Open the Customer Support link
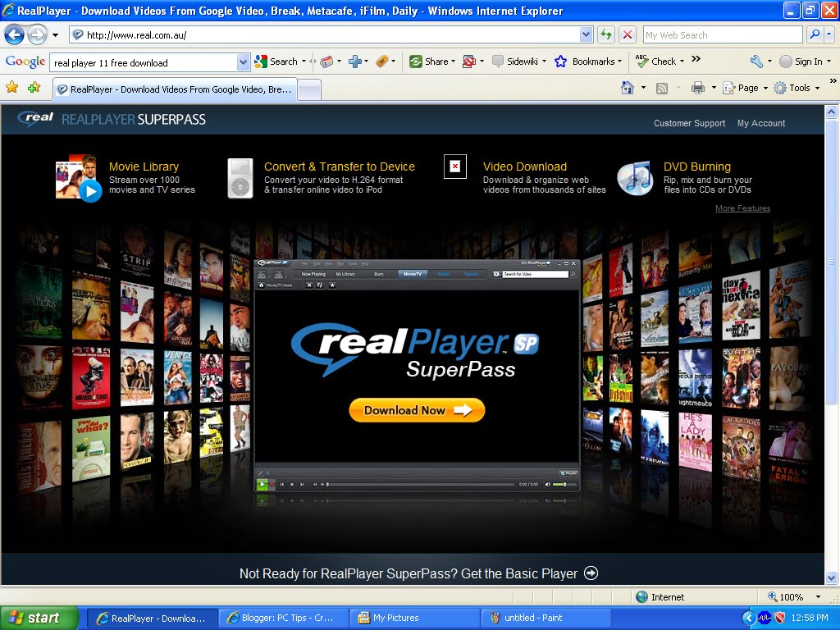This screenshot has width=840, height=630. [689, 123]
